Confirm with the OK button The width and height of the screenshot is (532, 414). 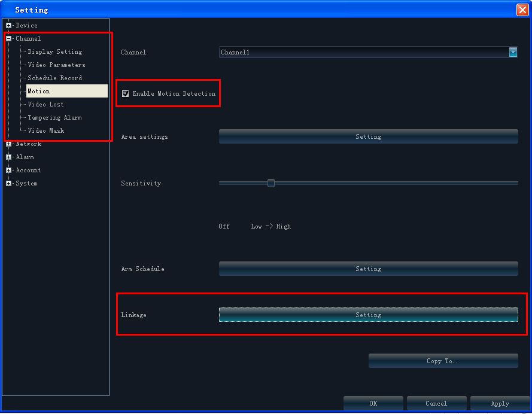pyautogui.click(x=373, y=403)
